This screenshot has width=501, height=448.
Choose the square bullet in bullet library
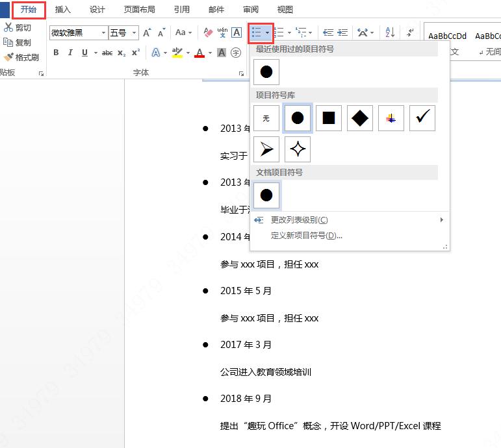pyautogui.click(x=328, y=118)
